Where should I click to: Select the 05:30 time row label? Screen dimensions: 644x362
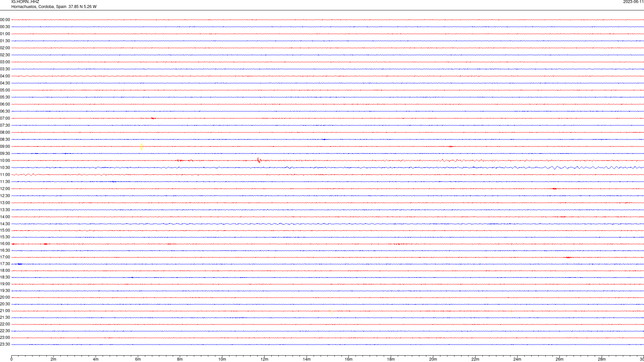5,97
